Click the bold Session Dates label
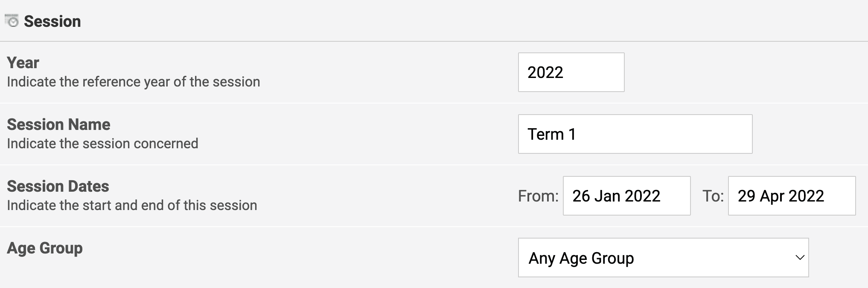 [x=58, y=186]
